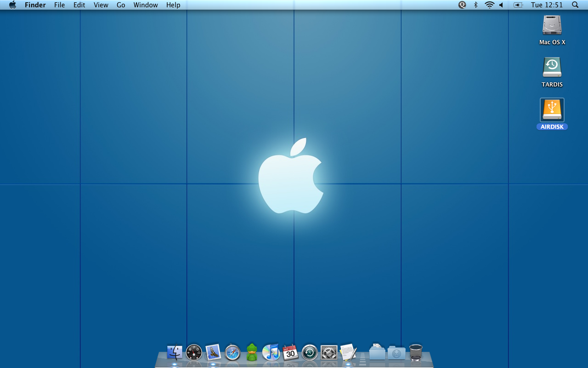Open Finder from the Dock
588x368 pixels.
175,352
